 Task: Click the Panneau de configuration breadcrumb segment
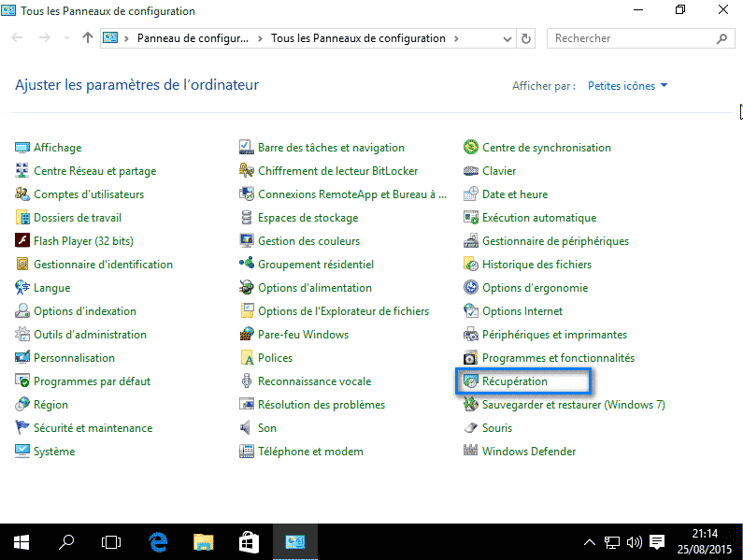pos(192,38)
